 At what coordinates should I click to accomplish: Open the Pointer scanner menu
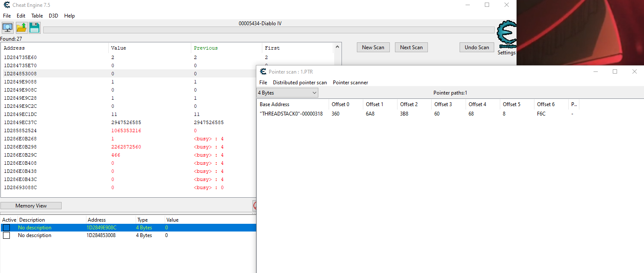[x=350, y=83]
